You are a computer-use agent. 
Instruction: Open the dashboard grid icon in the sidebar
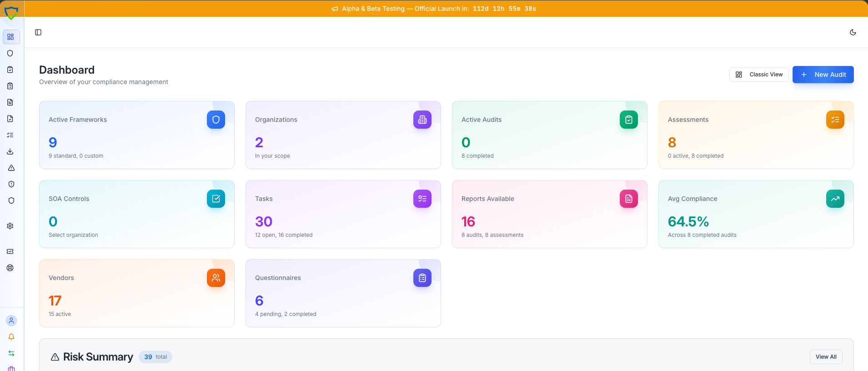(x=10, y=37)
